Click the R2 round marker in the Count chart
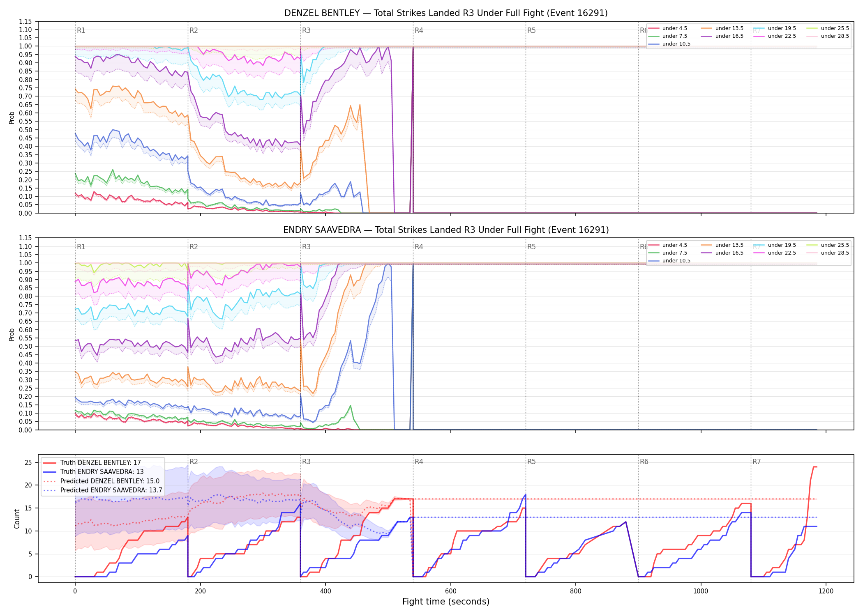The height and width of the screenshot is (616, 863). 194,462
